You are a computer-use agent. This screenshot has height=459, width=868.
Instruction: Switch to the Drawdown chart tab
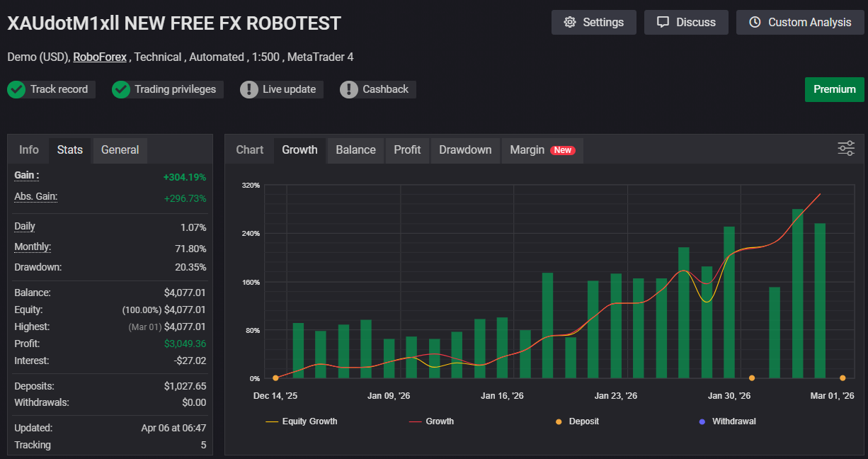click(465, 150)
